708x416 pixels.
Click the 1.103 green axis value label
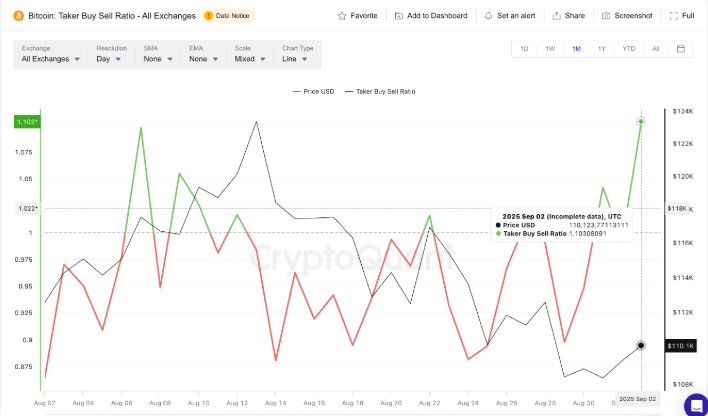coord(27,122)
